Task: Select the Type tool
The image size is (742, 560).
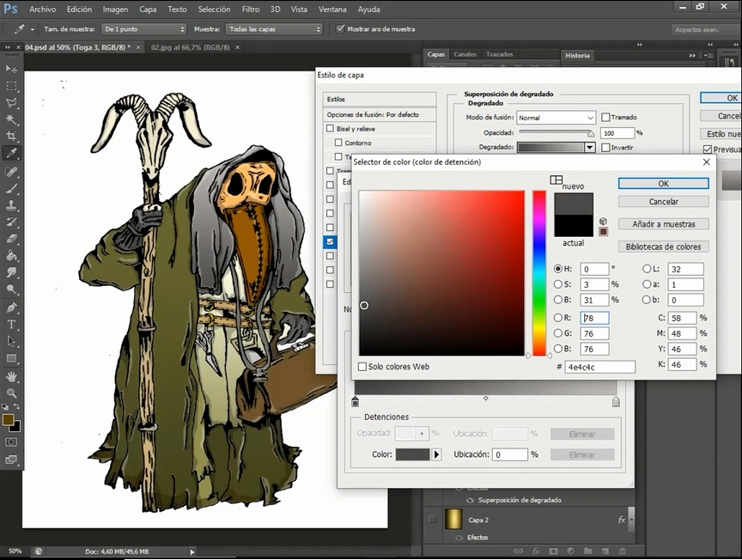Action: [x=12, y=325]
